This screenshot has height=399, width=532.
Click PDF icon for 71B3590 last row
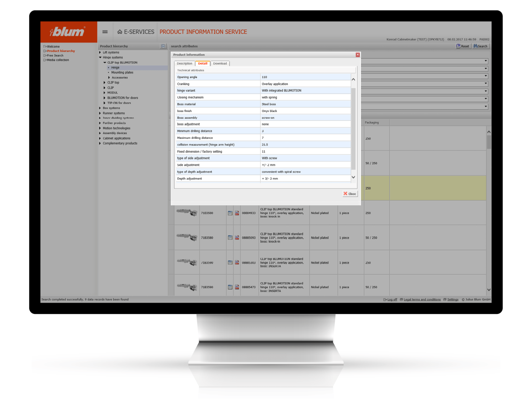pyautogui.click(x=237, y=287)
